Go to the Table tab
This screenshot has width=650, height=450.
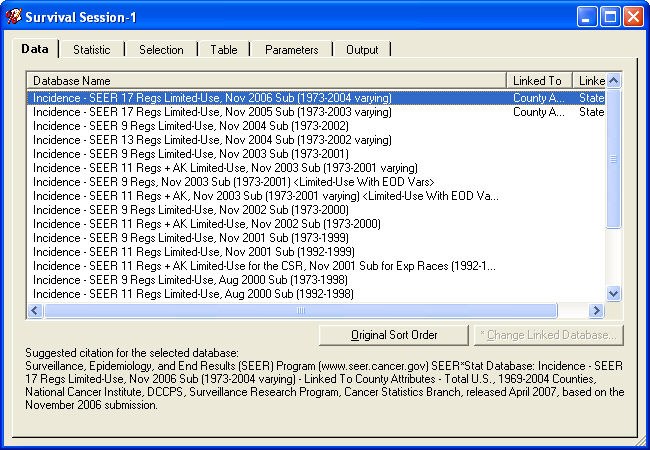coord(224,50)
